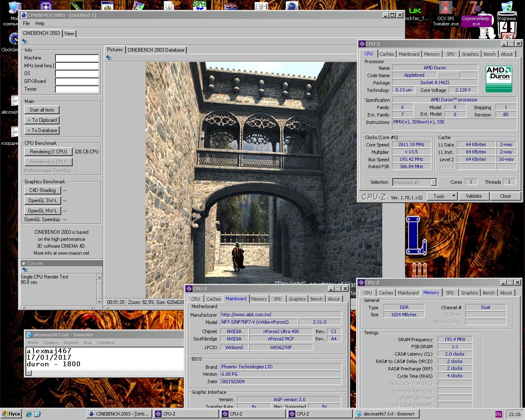The height and width of the screenshot is (420, 525).
Task: Open the Processor #1 selection dropdown
Action: point(414,183)
